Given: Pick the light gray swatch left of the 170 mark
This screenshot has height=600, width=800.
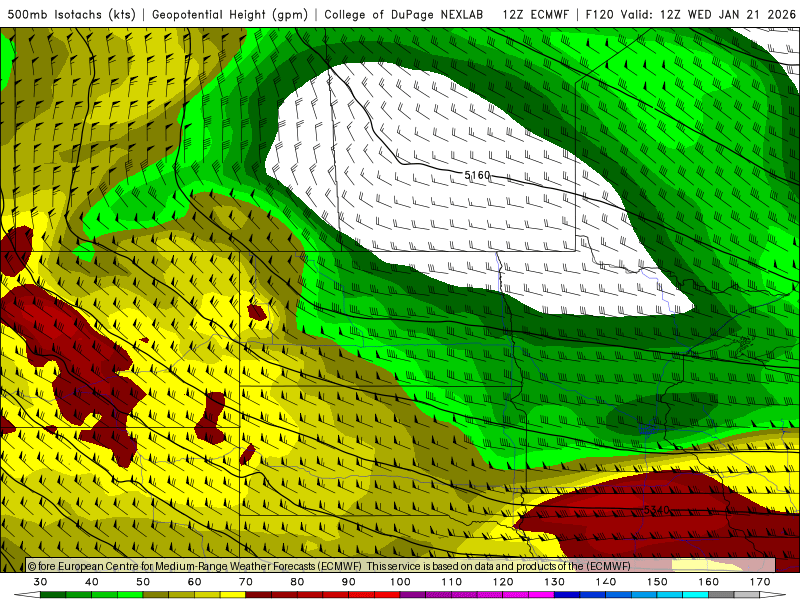Looking at the screenshot, I should coord(747,595).
